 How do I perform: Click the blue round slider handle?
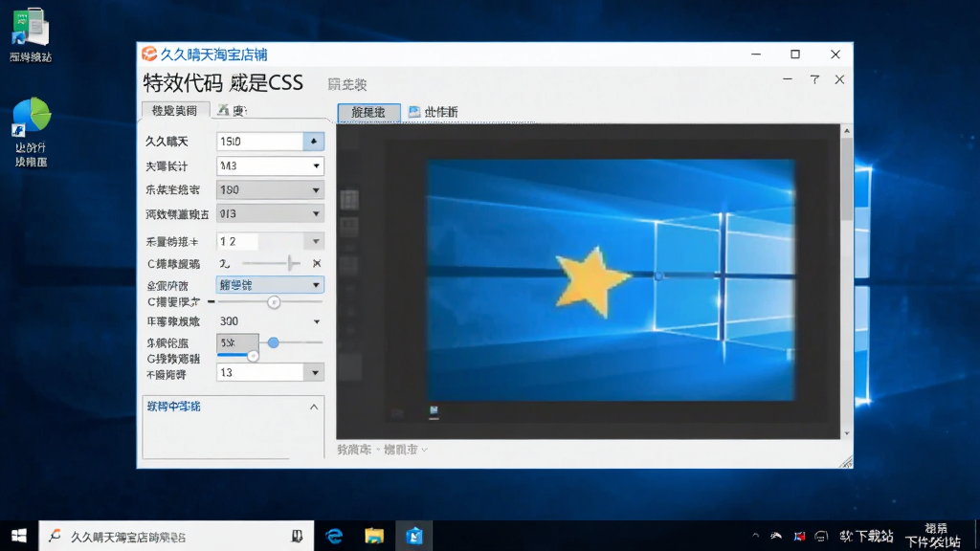tap(273, 342)
